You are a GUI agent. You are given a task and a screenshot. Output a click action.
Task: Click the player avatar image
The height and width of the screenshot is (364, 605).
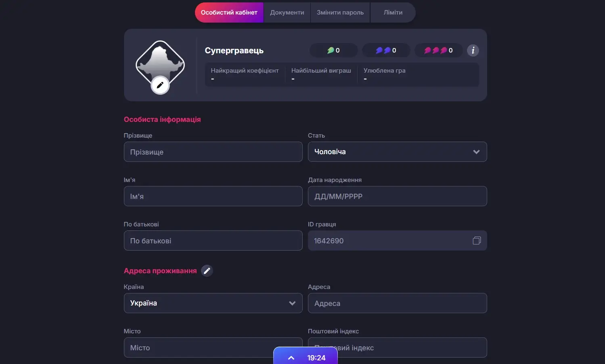pyautogui.click(x=160, y=61)
